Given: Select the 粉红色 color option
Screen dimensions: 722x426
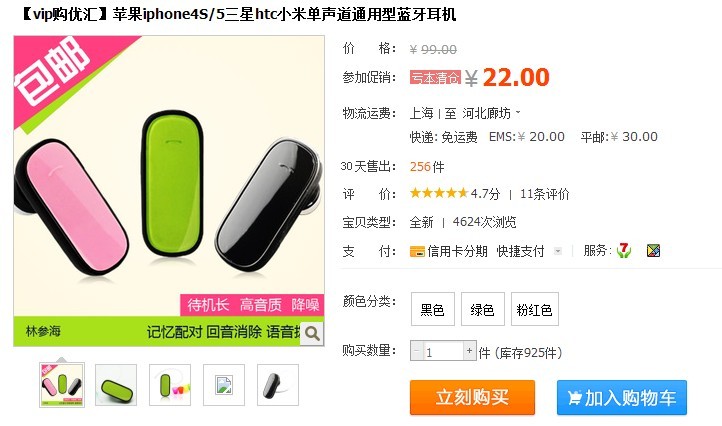Looking at the screenshot, I should [535, 309].
